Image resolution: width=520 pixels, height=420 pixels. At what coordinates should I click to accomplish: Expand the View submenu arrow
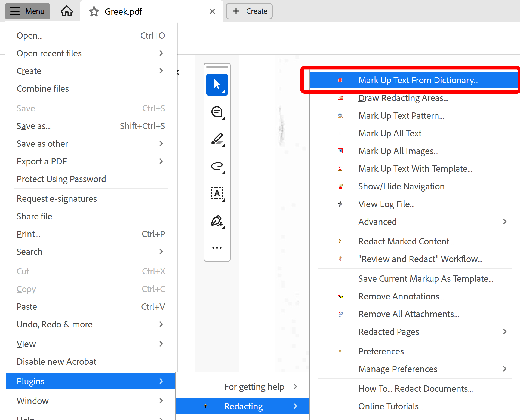(x=161, y=344)
